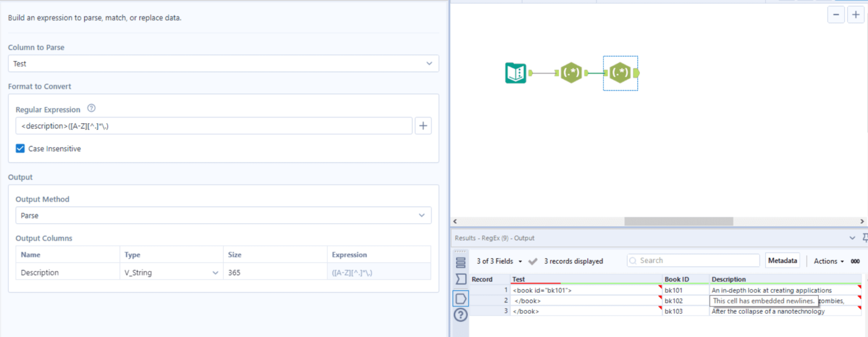The height and width of the screenshot is (337, 868).
Task: Select the second RegEx tool on the canvas
Action: [620, 72]
